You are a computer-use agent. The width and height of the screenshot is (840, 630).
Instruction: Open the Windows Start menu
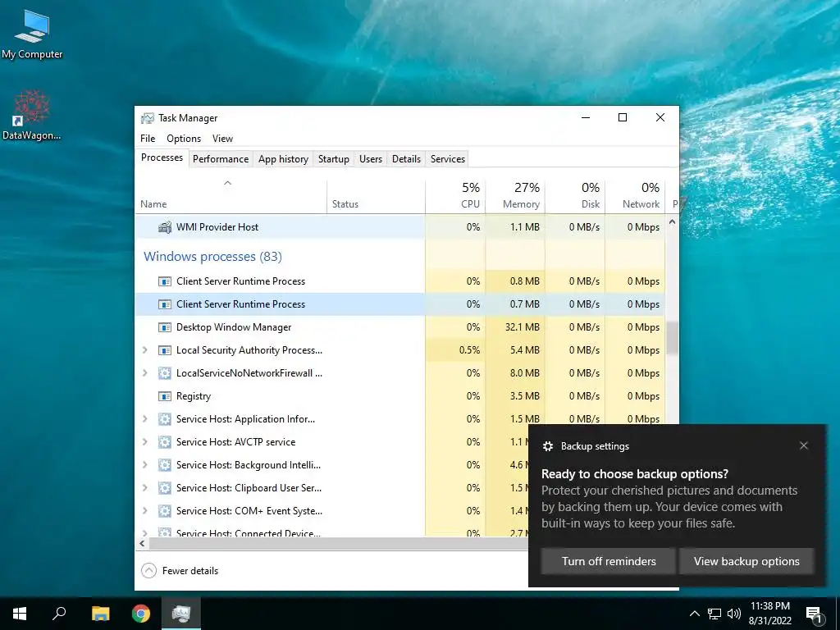20,614
